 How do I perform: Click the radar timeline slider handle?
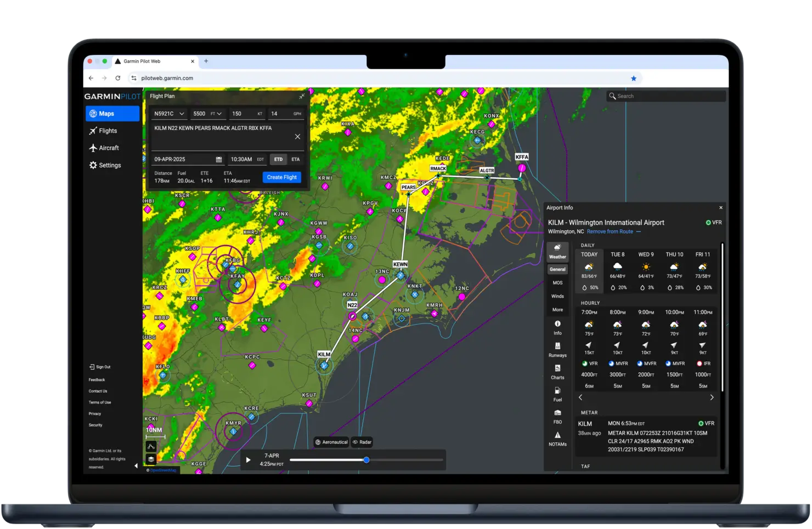click(x=366, y=460)
